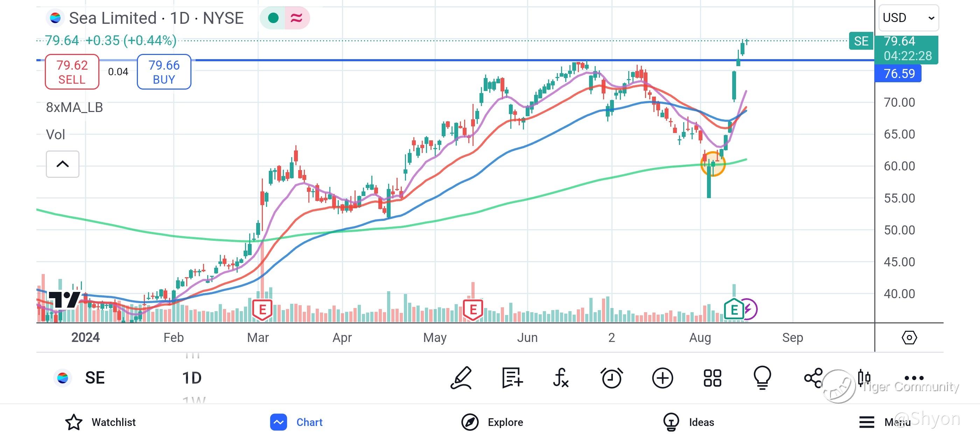
Task: Open the USD currency dropdown
Action: coord(908,18)
